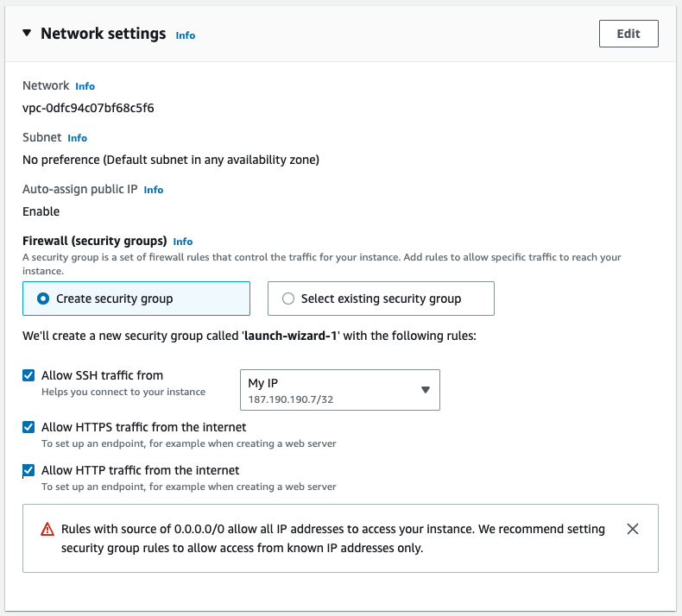Viewport: 682px width, 616px height.
Task: Disable Allow HTTPS traffic from the internet
Action: coord(29,427)
